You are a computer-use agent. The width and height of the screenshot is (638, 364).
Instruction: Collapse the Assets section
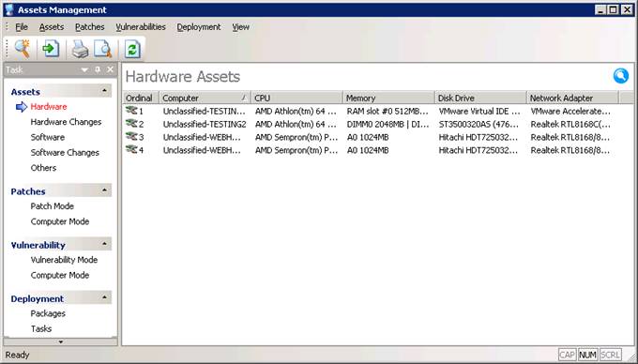[104, 91]
